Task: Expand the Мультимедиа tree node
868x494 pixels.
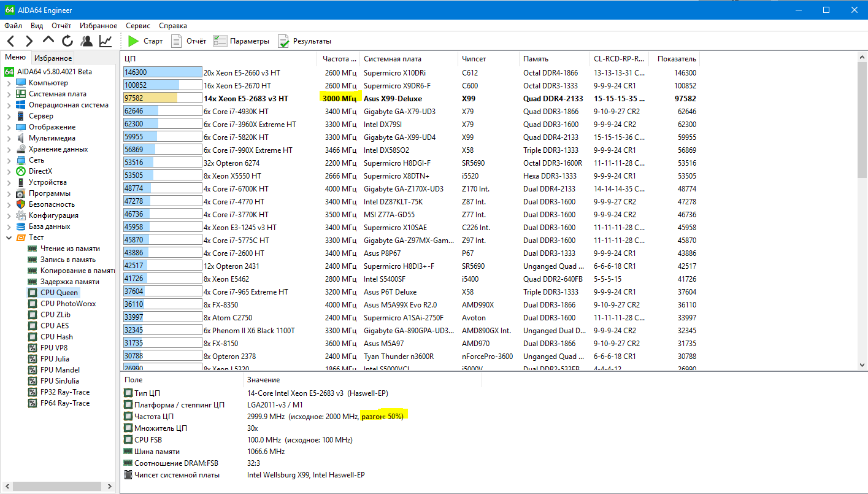Action: coord(9,138)
